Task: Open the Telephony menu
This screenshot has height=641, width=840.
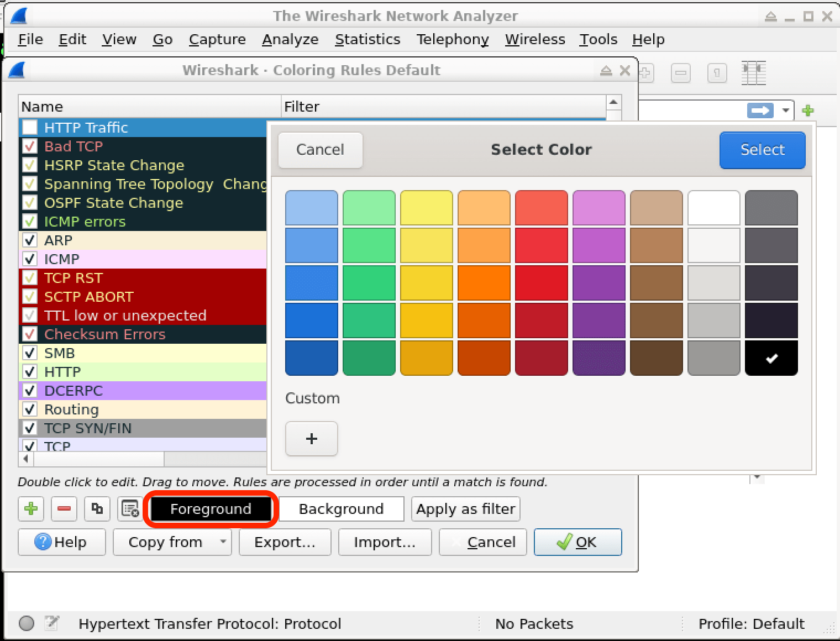Action: click(x=453, y=39)
